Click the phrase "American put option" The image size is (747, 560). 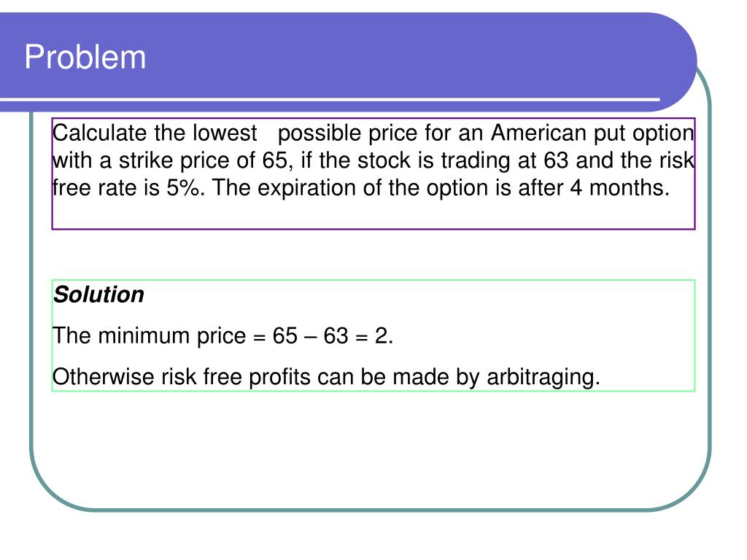click(592, 134)
